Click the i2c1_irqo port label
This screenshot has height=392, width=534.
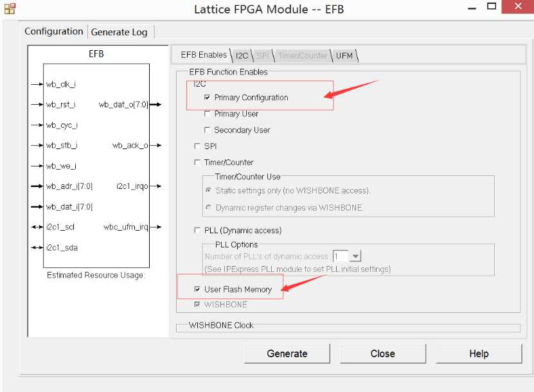[132, 186]
